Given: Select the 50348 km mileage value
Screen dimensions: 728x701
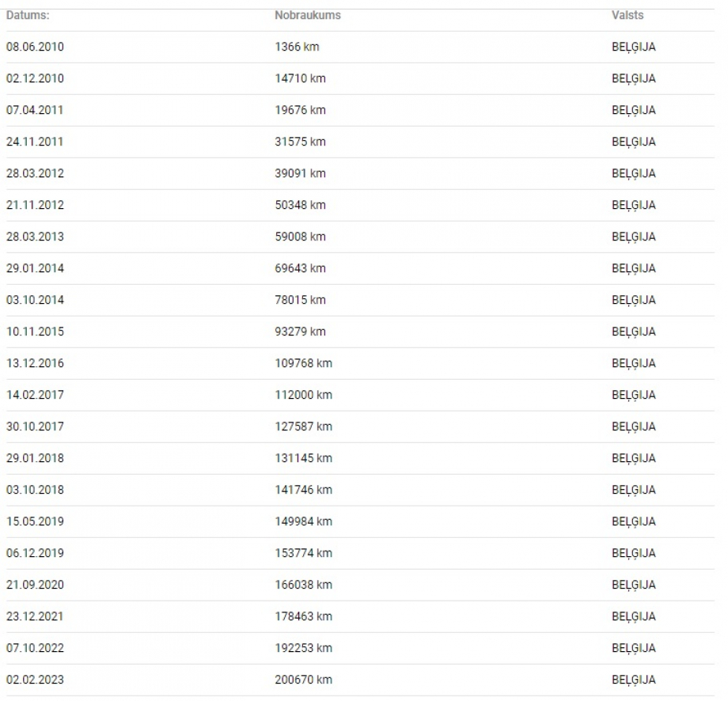Looking at the screenshot, I should [300, 205].
